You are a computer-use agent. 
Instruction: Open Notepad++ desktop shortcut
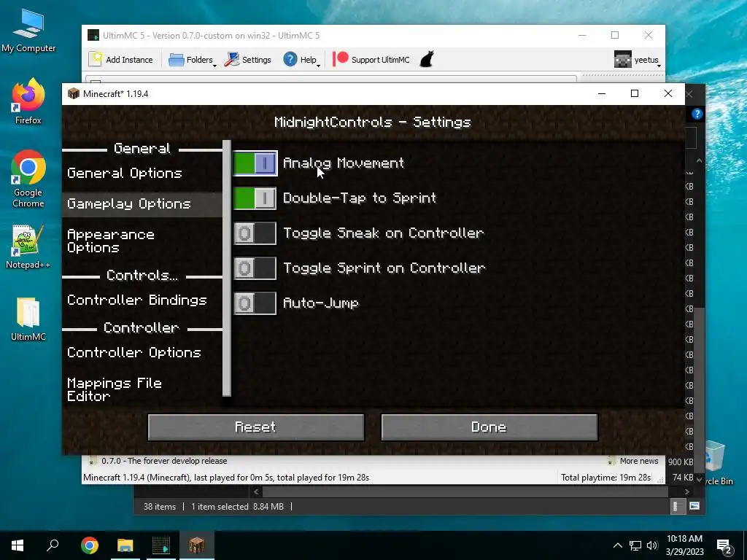28,246
